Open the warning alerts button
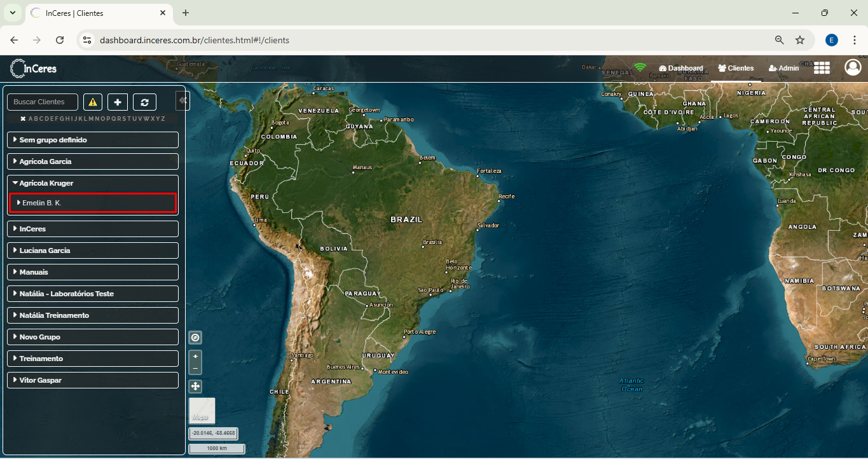Screen dimensions: 868x459 [x=93, y=102]
